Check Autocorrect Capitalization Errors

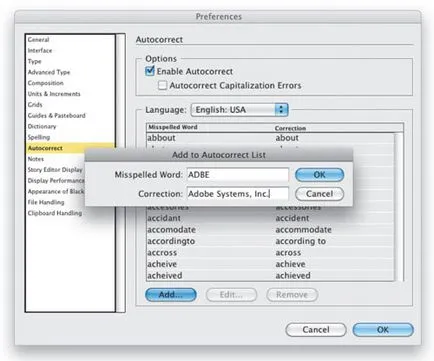click(162, 85)
